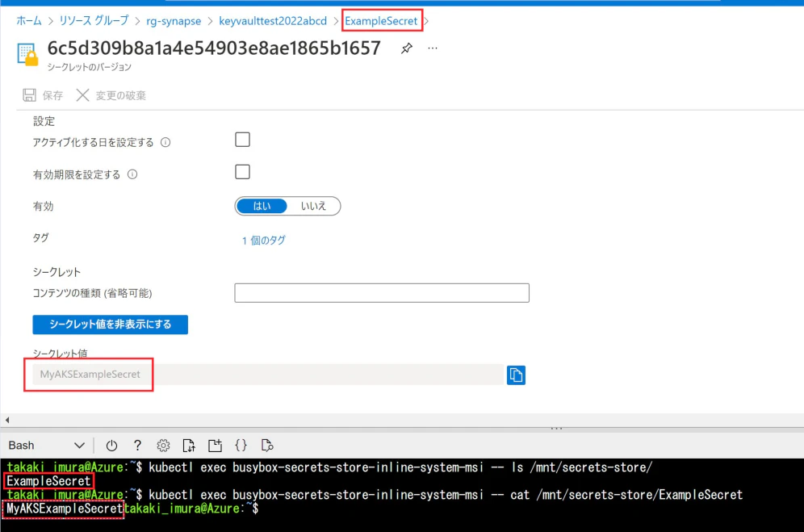804x532 pixels.
Task: Enable the activation date checkbox
Action: (x=242, y=140)
